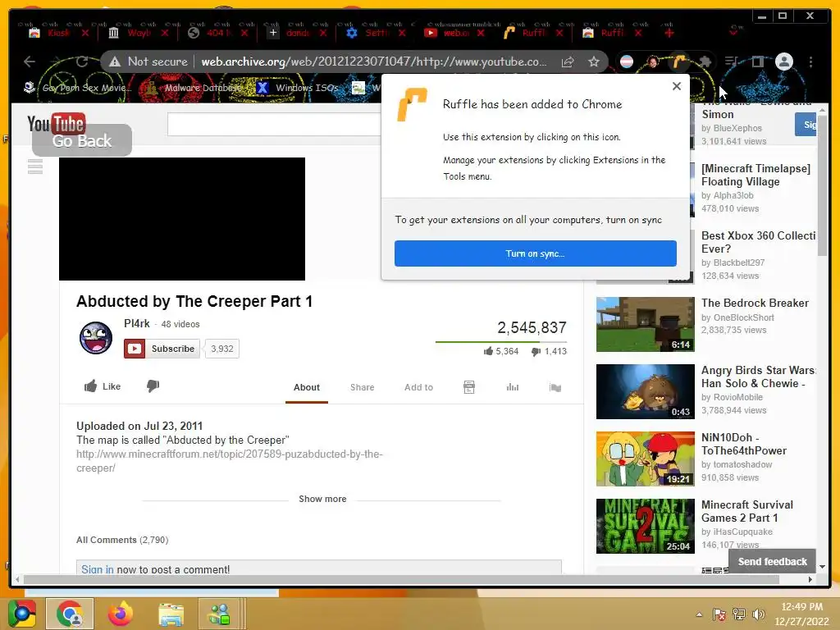Select the Share tab
This screenshot has height=630, width=840.
point(362,387)
